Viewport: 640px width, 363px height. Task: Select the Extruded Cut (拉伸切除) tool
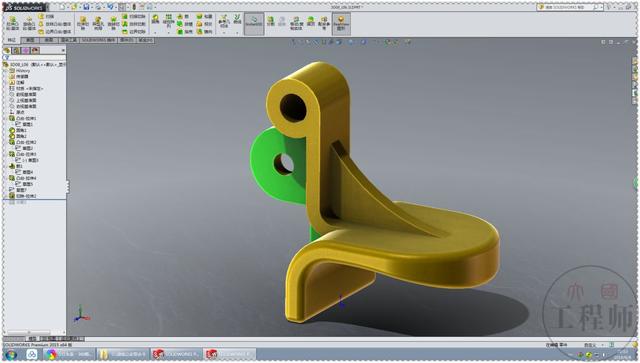pyautogui.click(x=83, y=24)
